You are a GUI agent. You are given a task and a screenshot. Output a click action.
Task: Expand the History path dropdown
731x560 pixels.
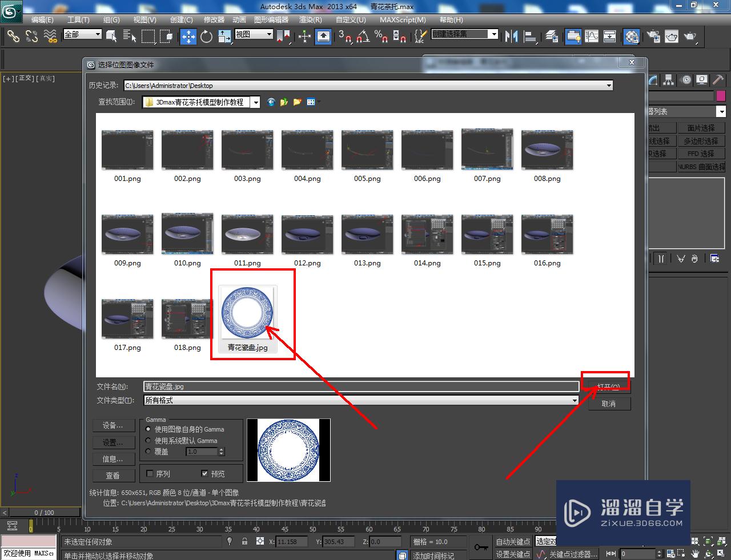609,86
